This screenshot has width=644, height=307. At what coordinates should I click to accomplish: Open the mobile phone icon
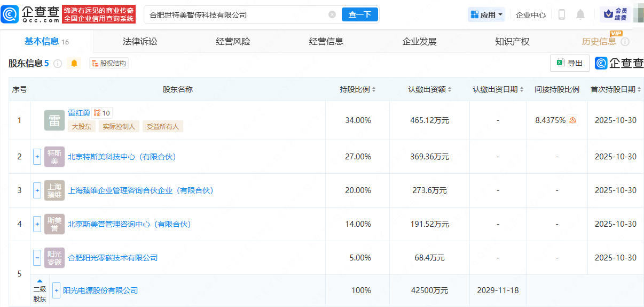tap(562, 14)
